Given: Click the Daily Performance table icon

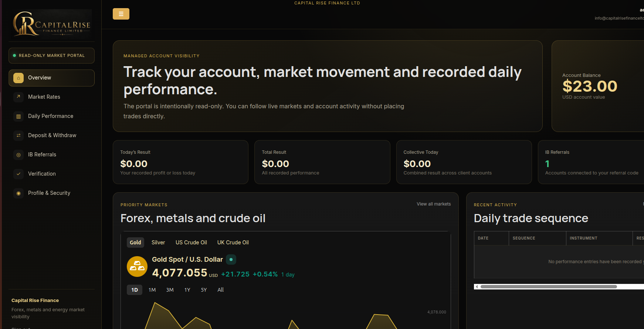Looking at the screenshot, I should coord(18,116).
